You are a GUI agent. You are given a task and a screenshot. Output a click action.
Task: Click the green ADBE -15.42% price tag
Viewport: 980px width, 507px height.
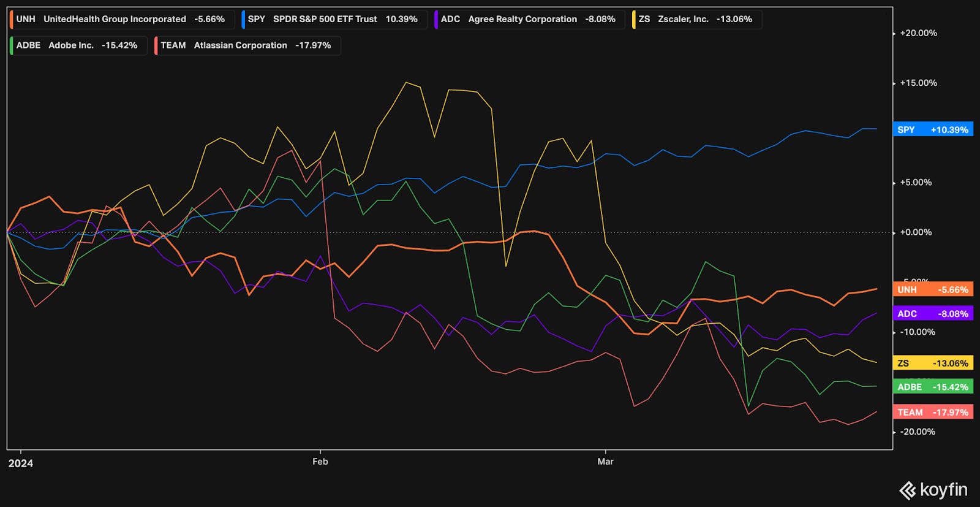pyautogui.click(x=933, y=387)
